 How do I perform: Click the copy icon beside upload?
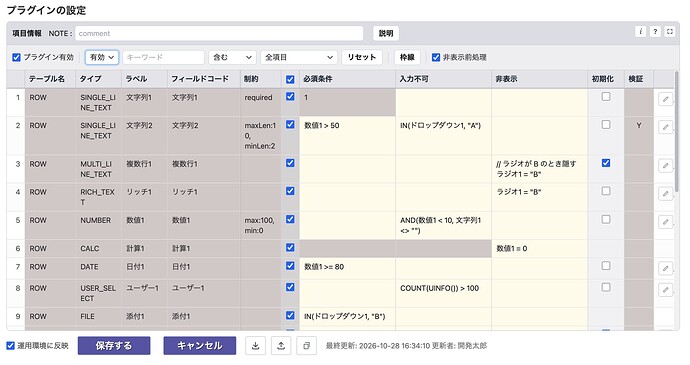click(306, 346)
